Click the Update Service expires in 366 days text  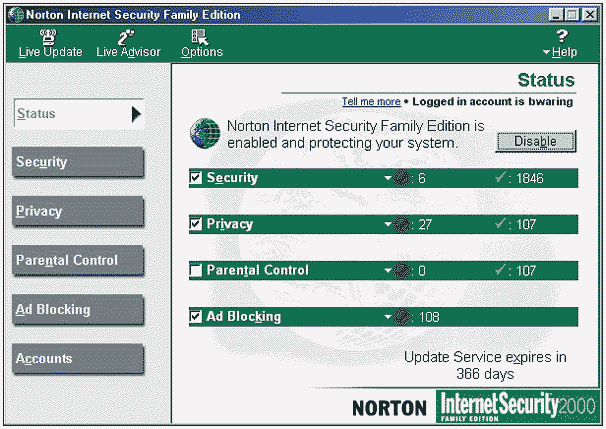pyautogui.click(x=485, y=365)
